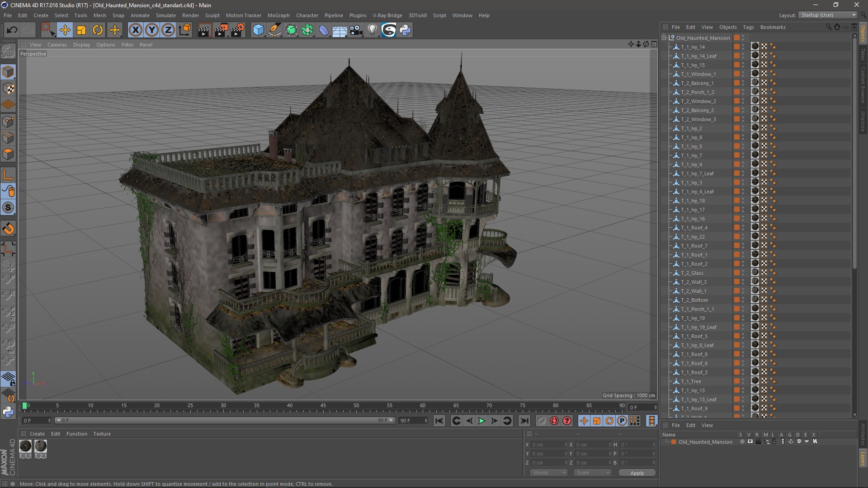Go to start of animation
Viewport: 868px width, 488px height.
tap(439, 421)
